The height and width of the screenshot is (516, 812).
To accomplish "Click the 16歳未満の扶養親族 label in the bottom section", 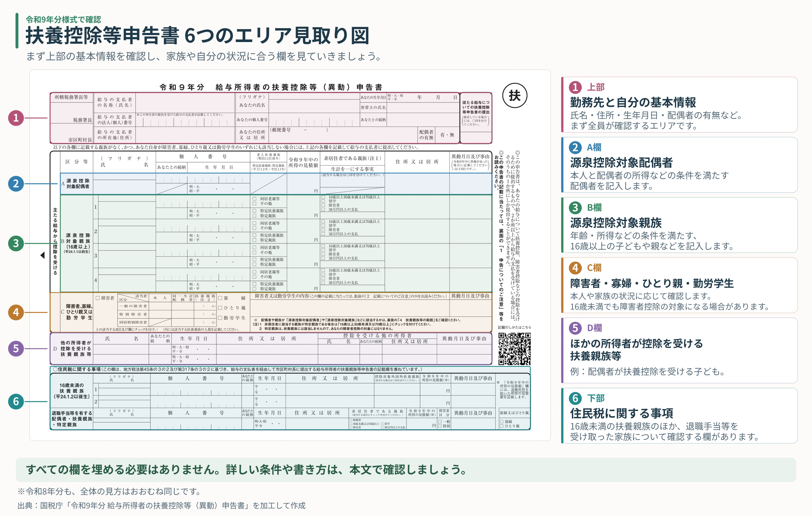I will [x=71, y=391].
